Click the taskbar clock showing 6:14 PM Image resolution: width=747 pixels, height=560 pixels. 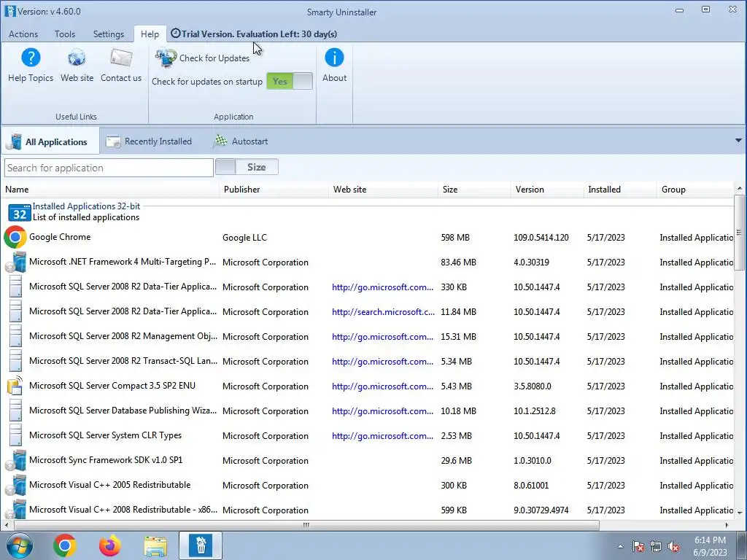click(710, 546)
